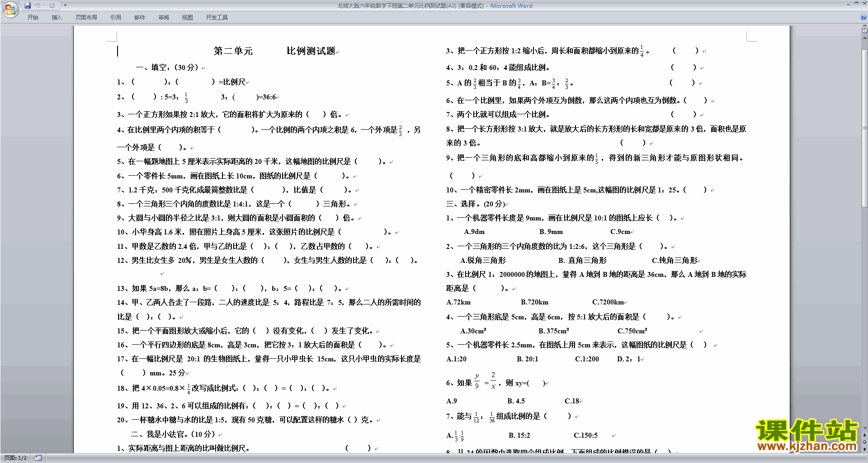Image resolution: width=868 pixels, height=463 pixels.
Task: Go to the 开发工具 tab
Action: 217,18
